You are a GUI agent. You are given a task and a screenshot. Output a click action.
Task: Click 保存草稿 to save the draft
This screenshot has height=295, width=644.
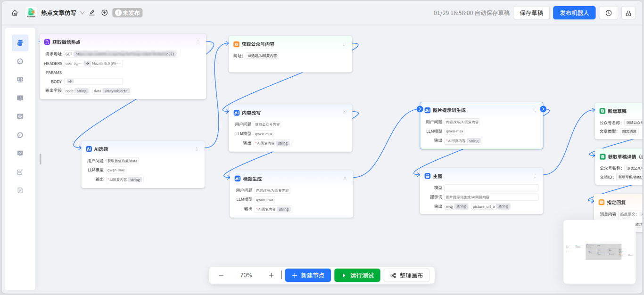point(531,13)
